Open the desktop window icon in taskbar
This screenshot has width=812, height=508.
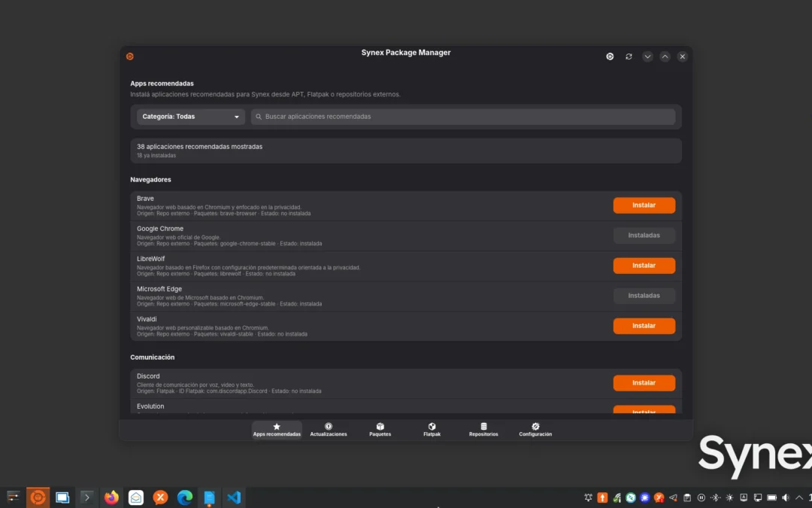62,497
